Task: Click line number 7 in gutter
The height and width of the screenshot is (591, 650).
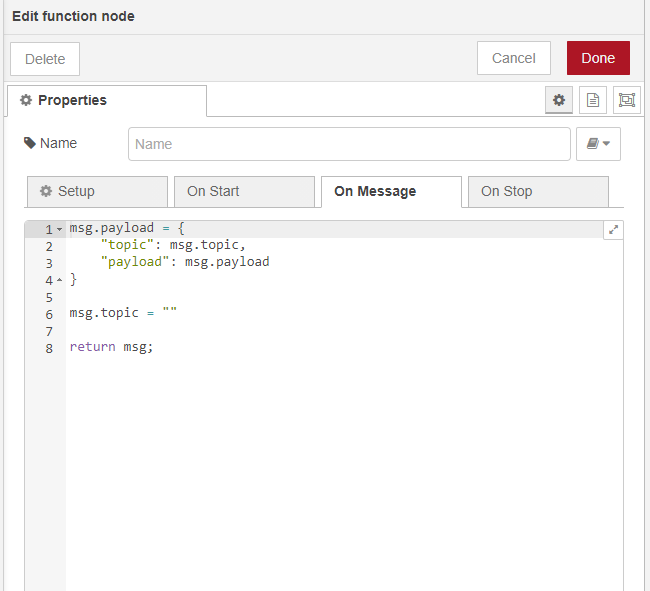Action: (49, 331)
